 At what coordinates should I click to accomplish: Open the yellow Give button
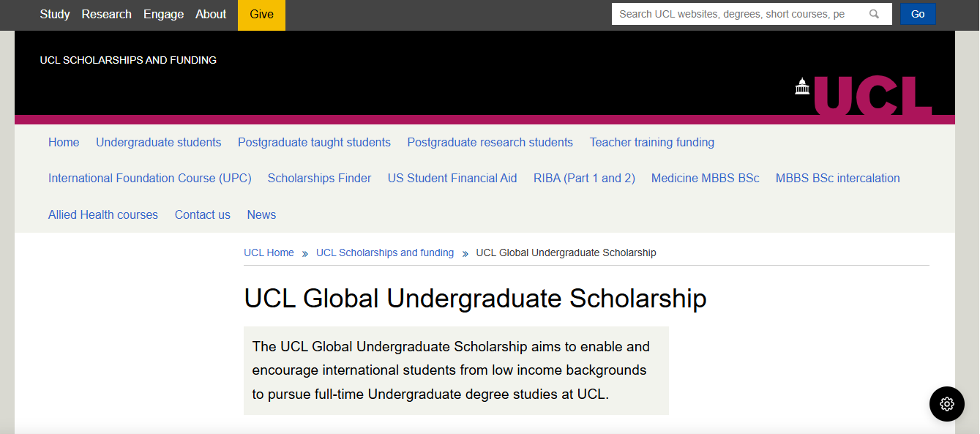pyautogui.click(x=261, y=14)
